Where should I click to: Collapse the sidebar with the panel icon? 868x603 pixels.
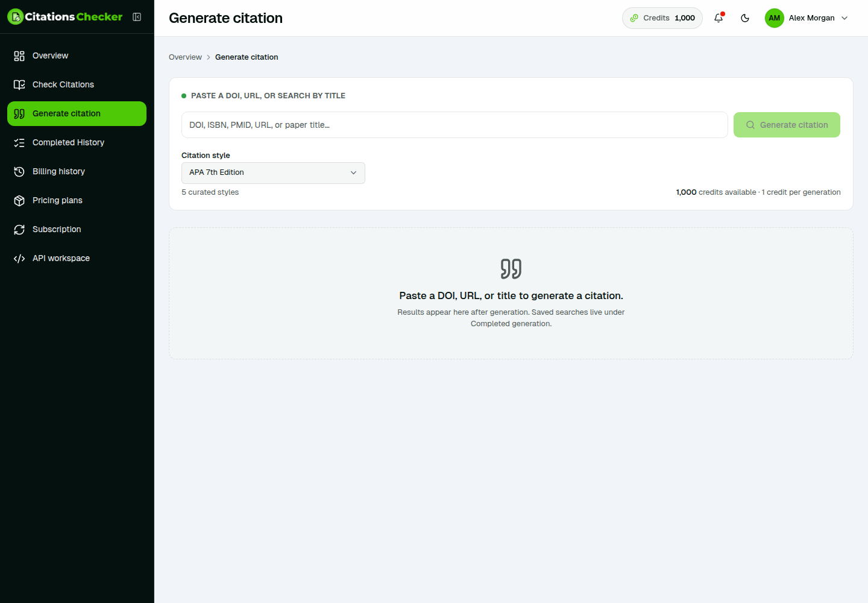point(137,17)
